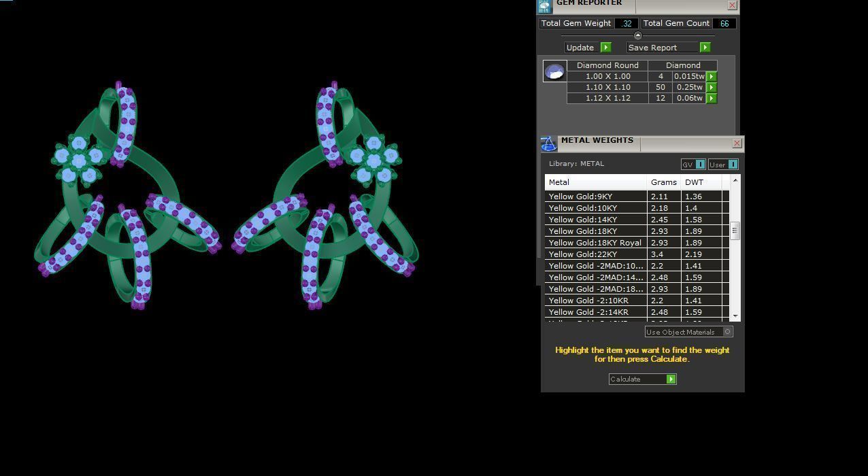Viewport: 868px width, 476px height.
Task: Click the Save Report button
Action: coord(663,48)
